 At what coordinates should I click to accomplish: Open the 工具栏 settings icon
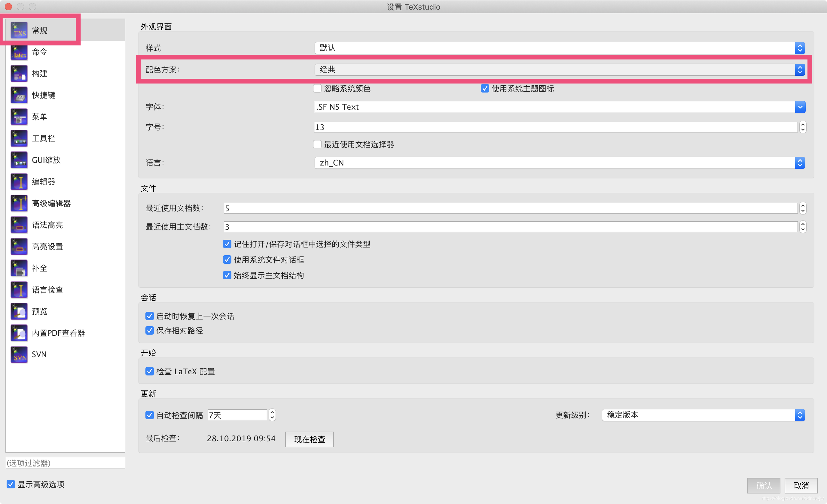19,138
